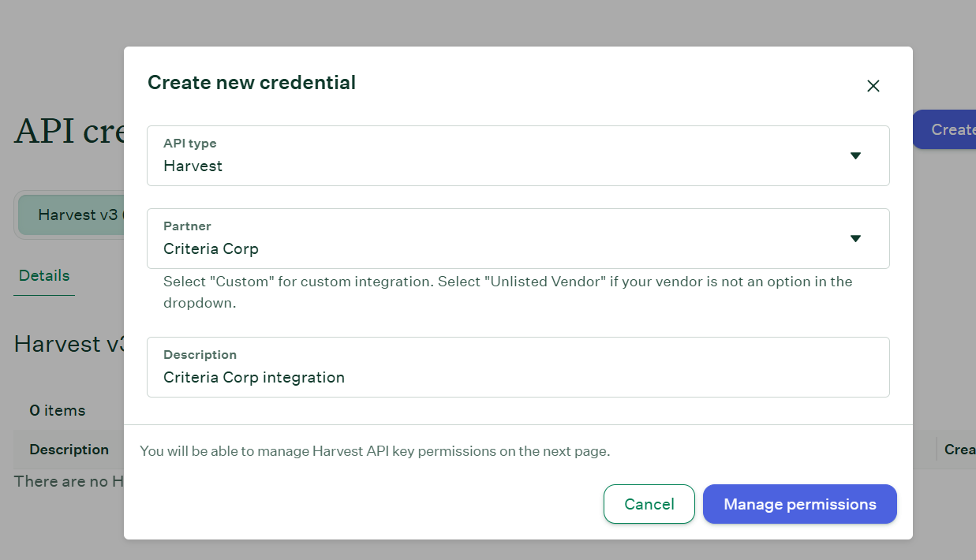Image resolution: width=976 pixels, height=560 pixels.
Task: Focus the Description text field
Action: [518, 377]
